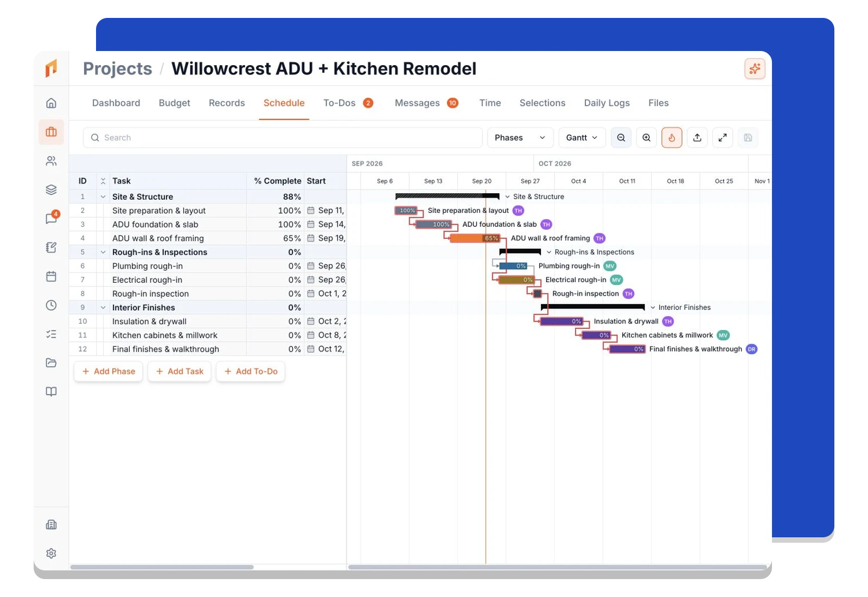Viewport: 868px width, 597px height.
Task: Expand the schedule to fullscreen
Action: pyautogui.click(x=723, y=138)
